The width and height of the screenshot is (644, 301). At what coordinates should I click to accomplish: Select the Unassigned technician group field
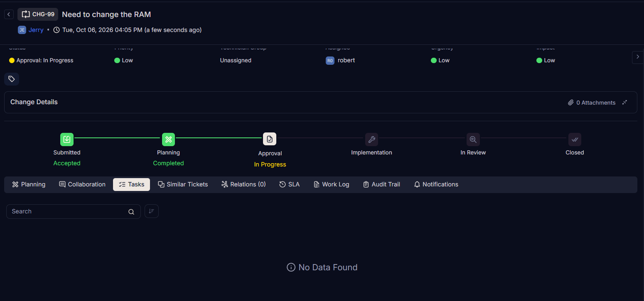236,60
